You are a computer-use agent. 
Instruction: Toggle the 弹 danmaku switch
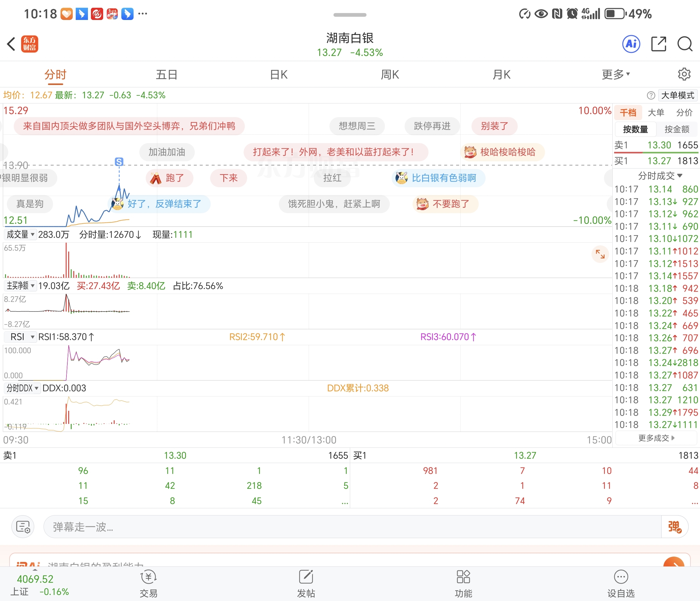674,526
